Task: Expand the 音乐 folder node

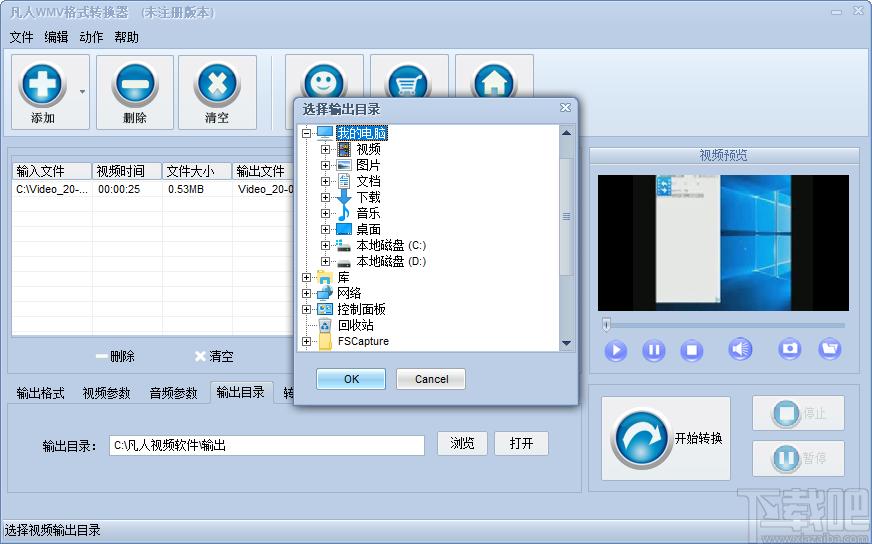Action: 325,213
